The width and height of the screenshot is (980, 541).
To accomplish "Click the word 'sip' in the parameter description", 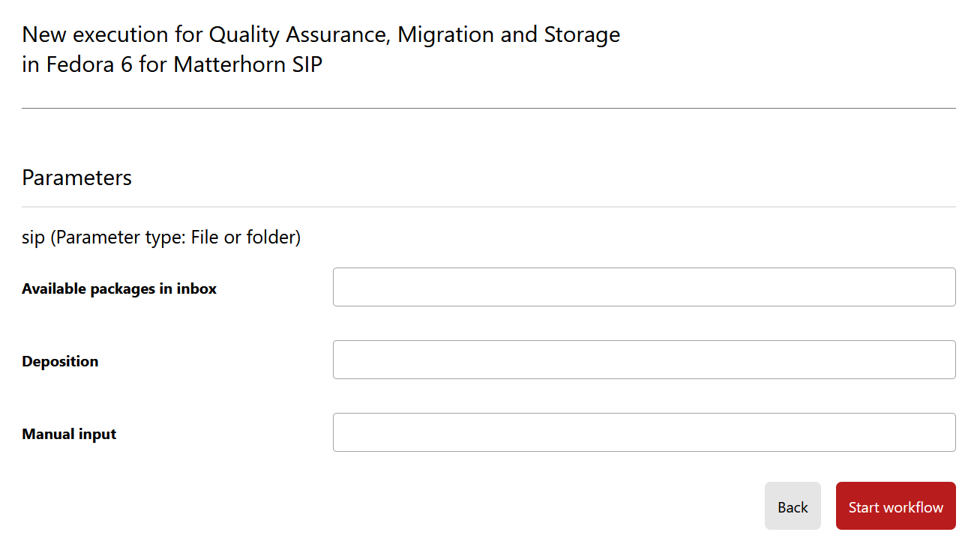I will tap(34, 238).
